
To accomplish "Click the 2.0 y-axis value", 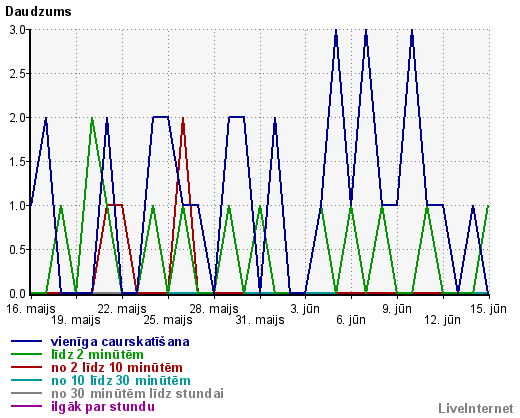I will tap(17, 118).
